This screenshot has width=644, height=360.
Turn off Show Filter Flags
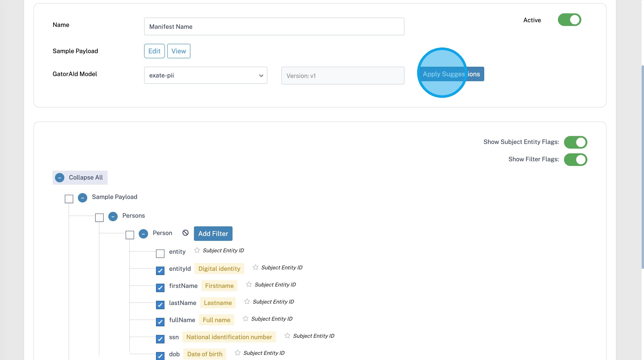tap(575, 160)
